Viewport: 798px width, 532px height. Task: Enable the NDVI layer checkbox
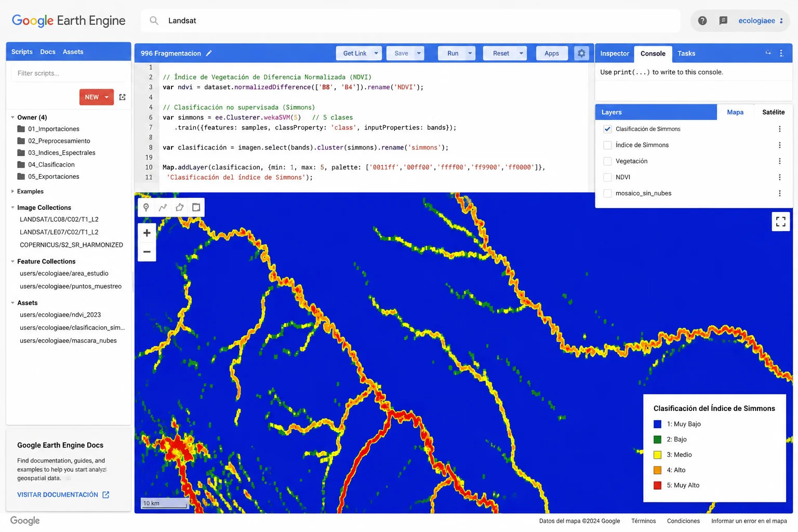point(607,177)
